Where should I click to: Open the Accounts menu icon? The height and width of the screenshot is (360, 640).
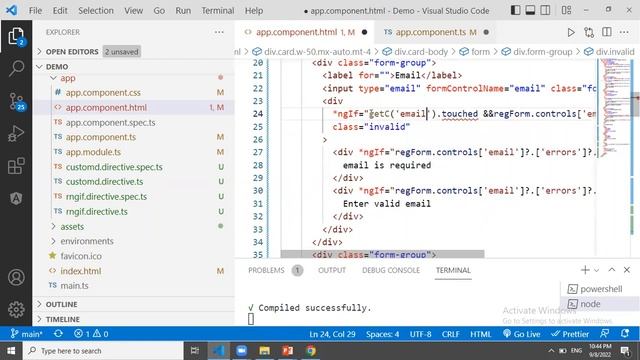click(x=16, y=278)
